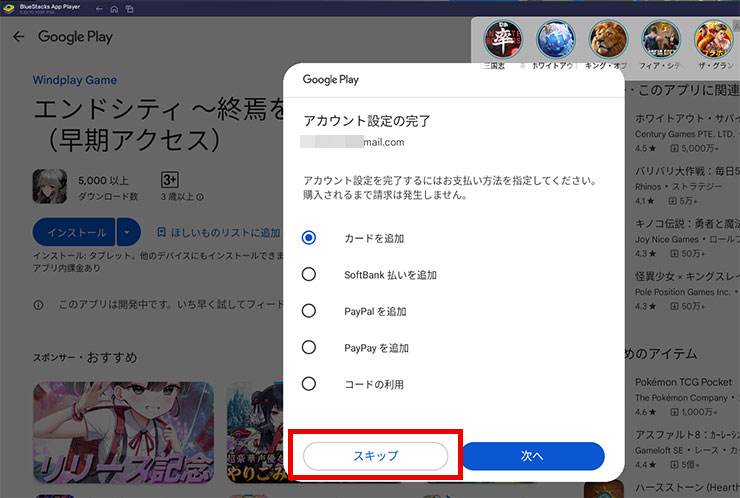Go back using the Google Play back arrow
The image size is (740, 498).
coord(18,36)
